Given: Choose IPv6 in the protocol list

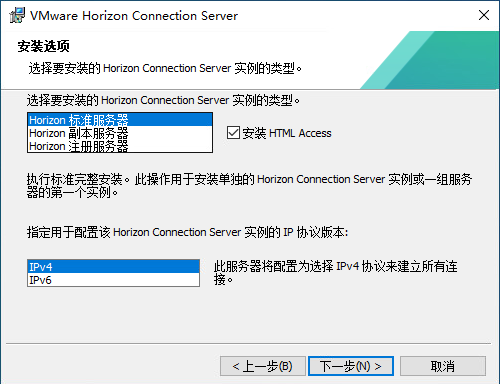Looking at the screenshot, I should [x=113, y=280].
